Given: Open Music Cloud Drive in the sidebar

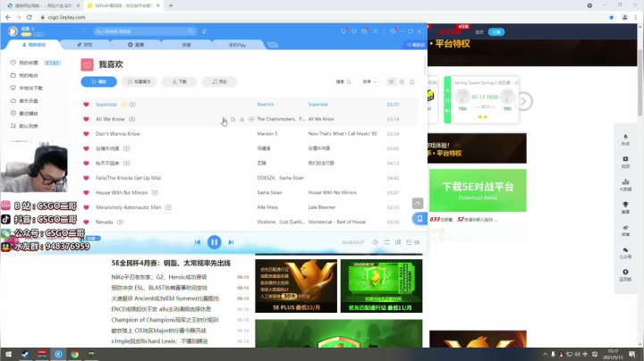Looking at the screenshot, I should [x=25, y=101].
